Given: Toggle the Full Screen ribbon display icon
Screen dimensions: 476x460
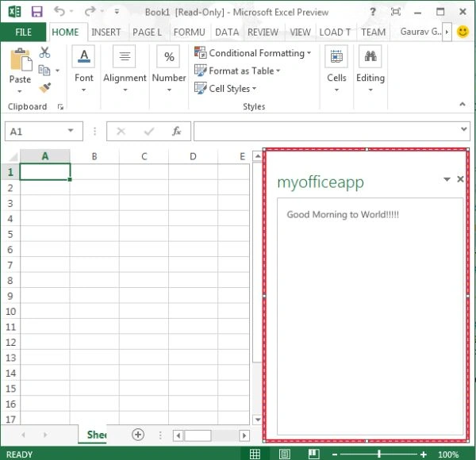Looking at the screenshot, I should point(396,12).
